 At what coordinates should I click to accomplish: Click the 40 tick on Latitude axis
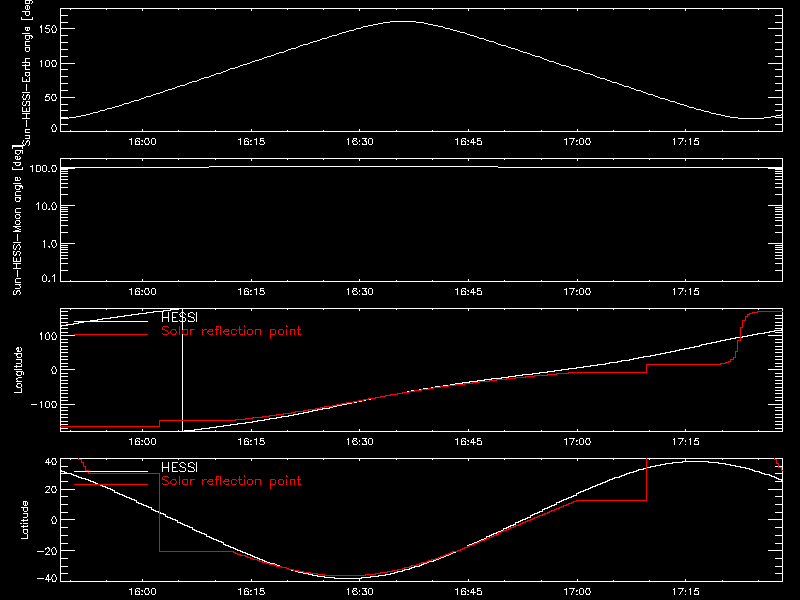point(51,461)
